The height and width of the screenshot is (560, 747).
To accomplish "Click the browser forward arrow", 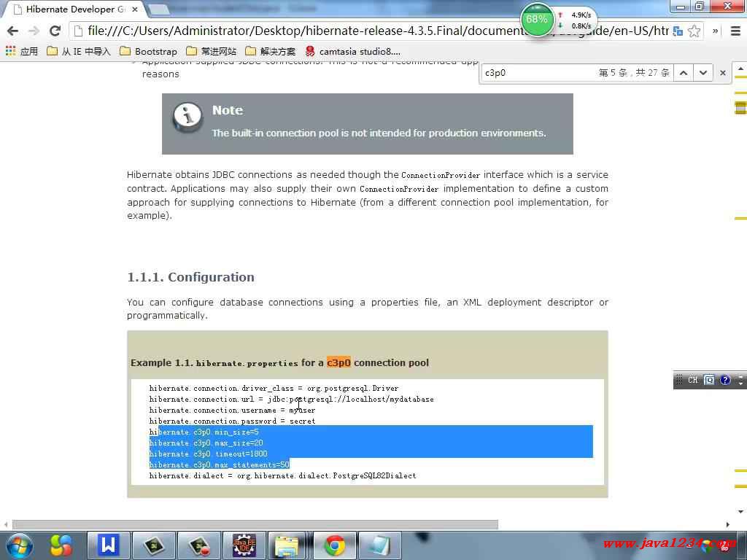I will pyautogui.click(x=34, y=31).
